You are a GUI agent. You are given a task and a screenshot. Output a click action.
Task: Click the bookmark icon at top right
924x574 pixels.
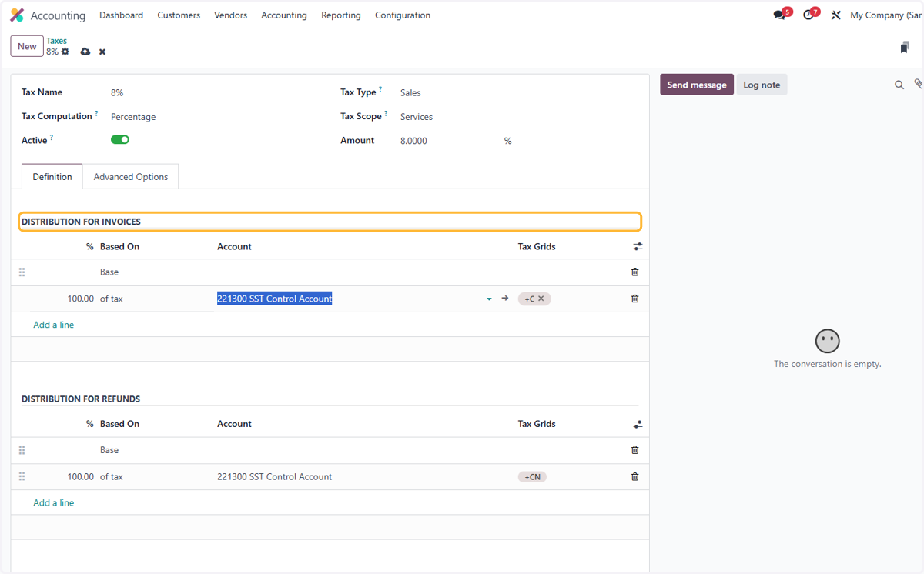pos(905,48)
